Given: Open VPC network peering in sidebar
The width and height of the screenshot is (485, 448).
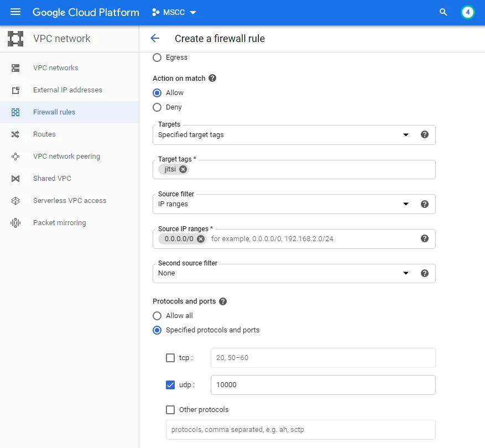Looking at the screenshot, I should coord(66,157).
